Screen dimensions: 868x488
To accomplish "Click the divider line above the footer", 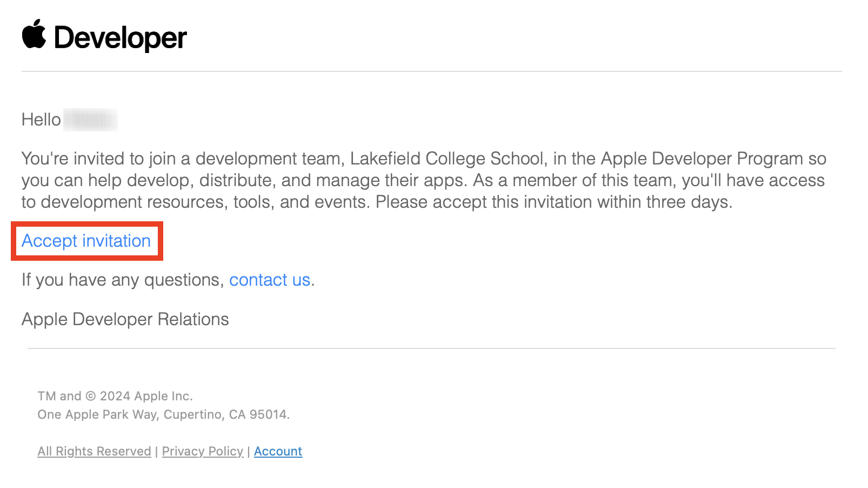I will pyautogui.click(x=431, y=348).
